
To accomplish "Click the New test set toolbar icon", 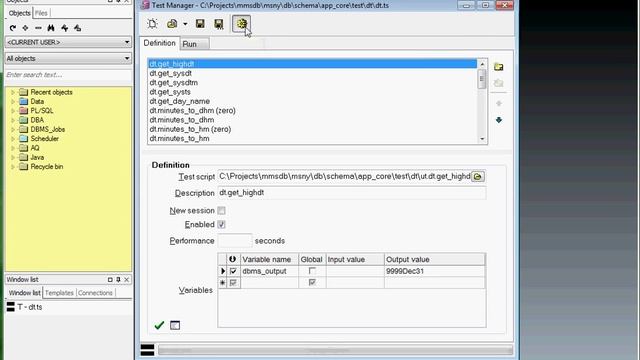I will [153, 24].
